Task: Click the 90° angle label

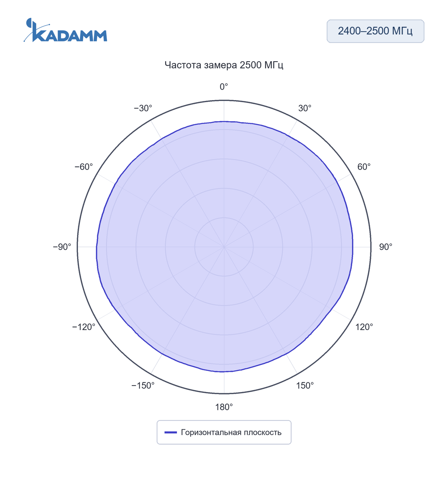Action: click(386, 247)
